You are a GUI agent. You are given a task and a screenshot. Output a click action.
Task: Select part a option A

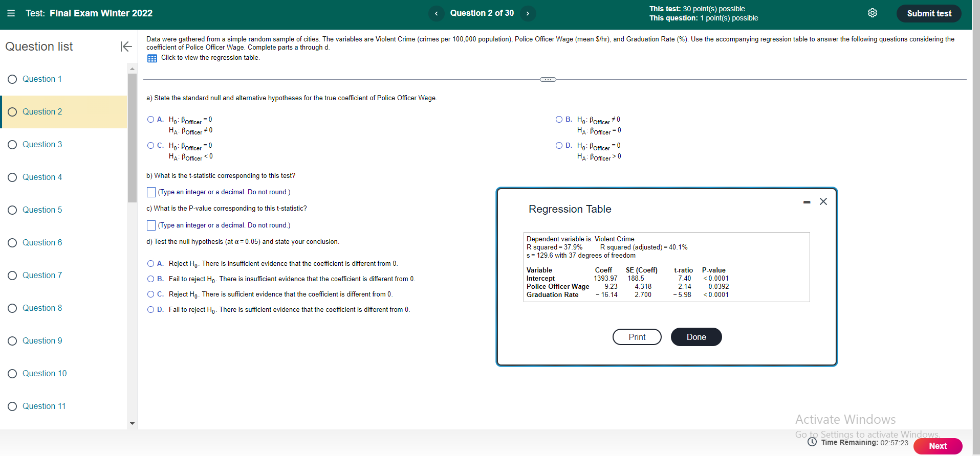pyautogui.click(x=150, y=120)
